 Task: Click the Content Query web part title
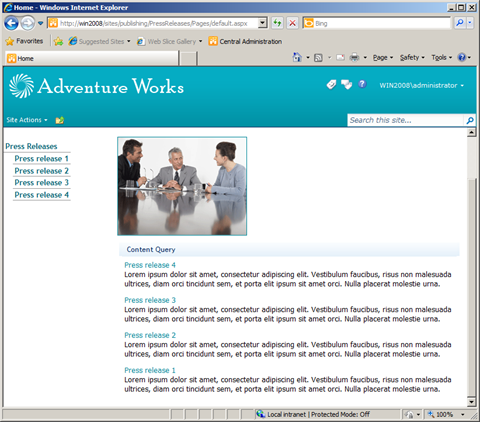(151, 249)
